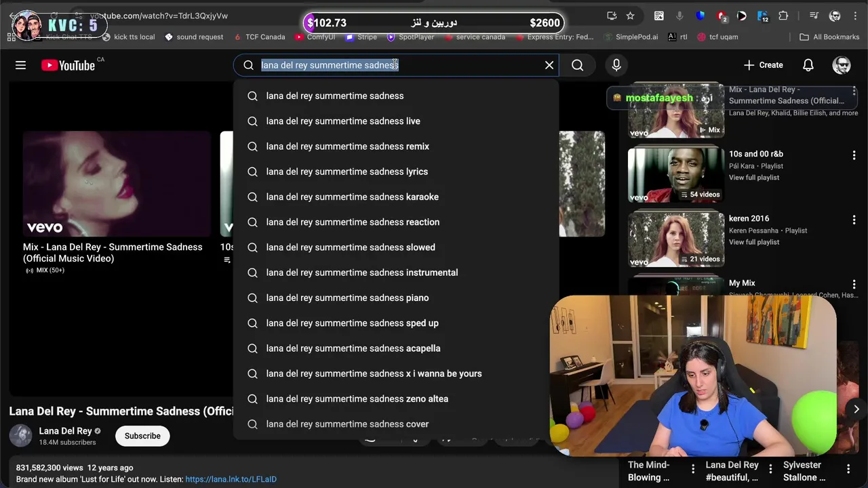The image size is (868, 488).
Task: Open options for the keren 2016 playlist
Action: 854,220
